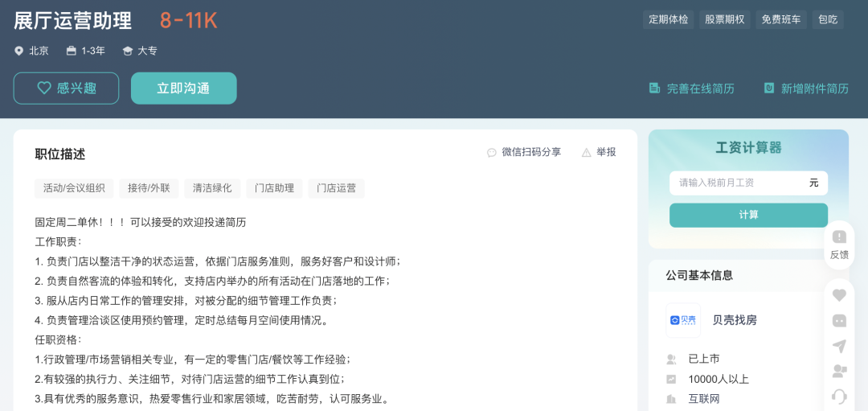Open the chat message icon in sidebar
This screenshot has width=868, height=411.
(x=839, y=320)
